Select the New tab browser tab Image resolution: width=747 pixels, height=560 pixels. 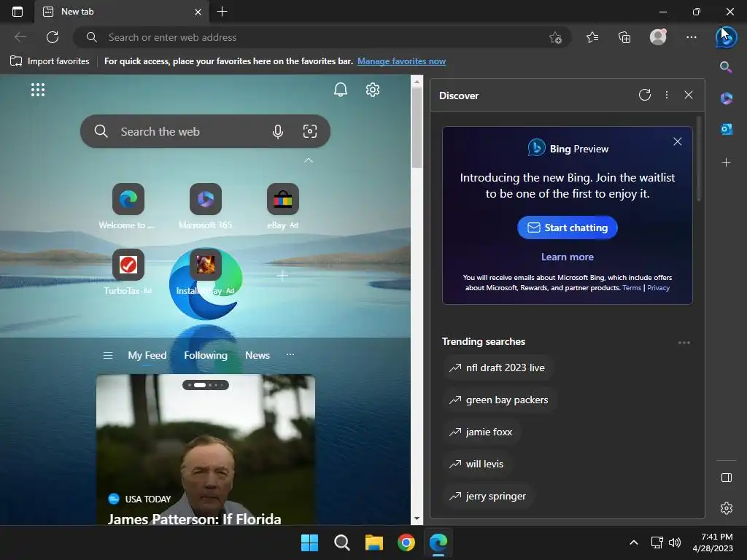[122, 12]
